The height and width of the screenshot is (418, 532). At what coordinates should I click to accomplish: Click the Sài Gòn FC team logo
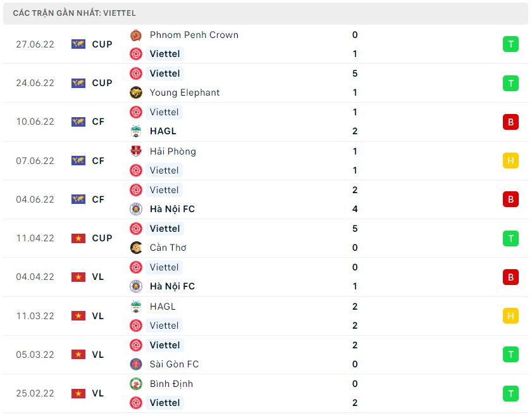(136, 364)
